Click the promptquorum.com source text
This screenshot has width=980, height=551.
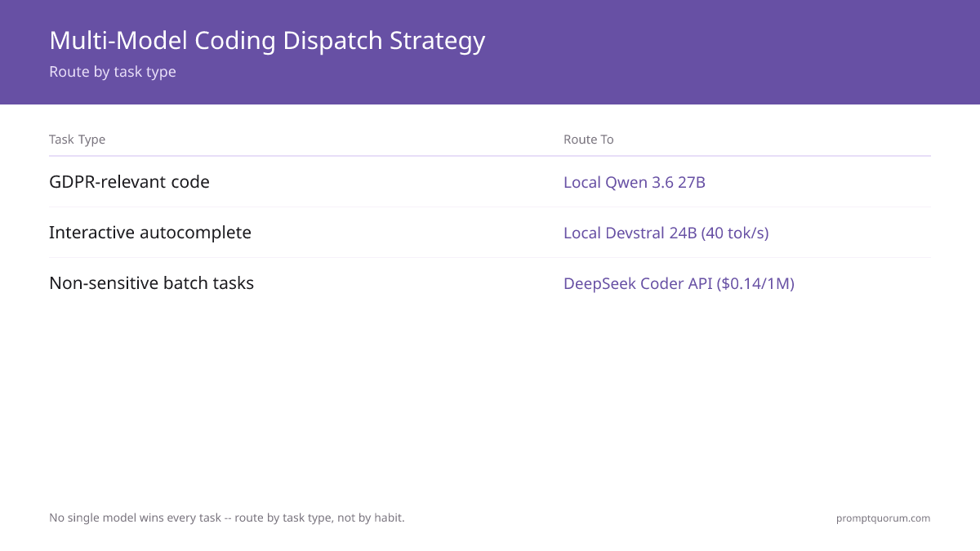click(883, 518)
